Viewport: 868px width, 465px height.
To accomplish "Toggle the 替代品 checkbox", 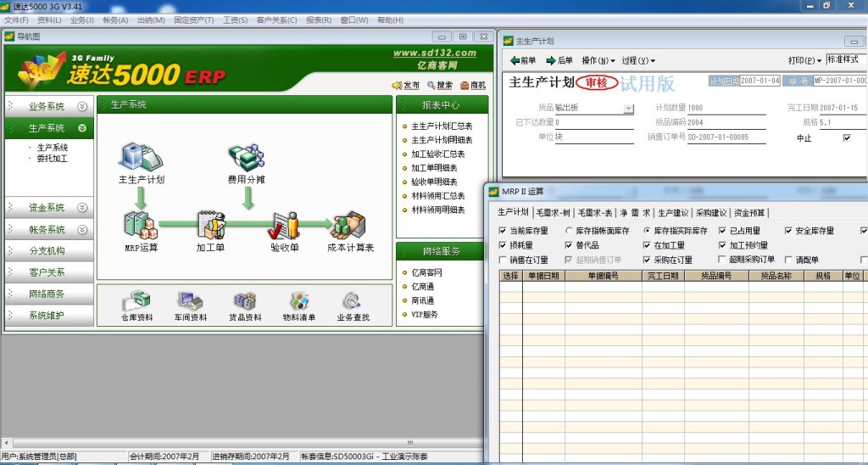I will (569, 245).
